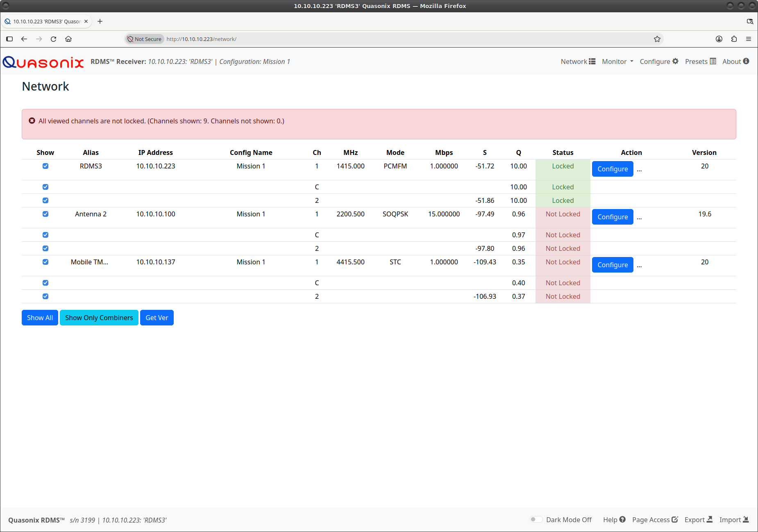Click the Export download icon
This screenshot has width=758, height=532.
coord(710,519)
